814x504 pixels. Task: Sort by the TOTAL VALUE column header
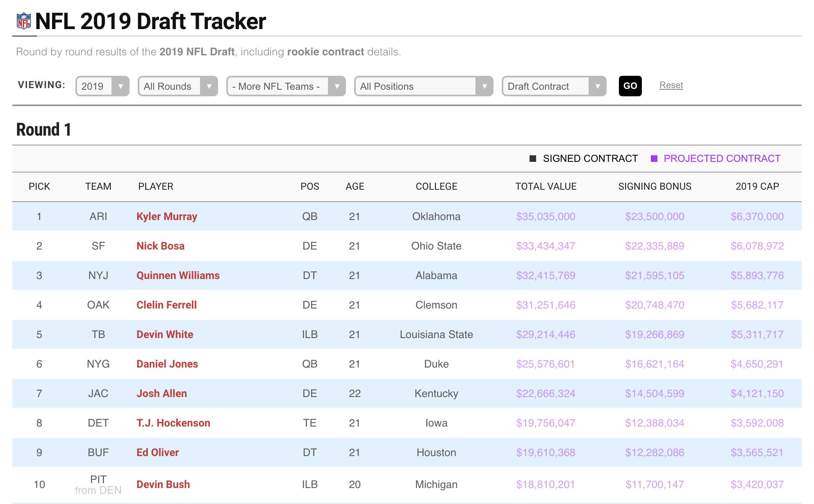[x=546, y=186]
